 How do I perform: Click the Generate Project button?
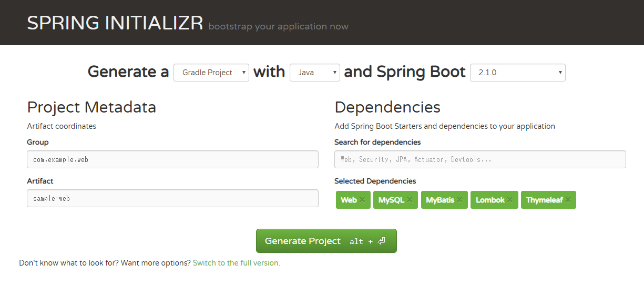tap(326, 241)
